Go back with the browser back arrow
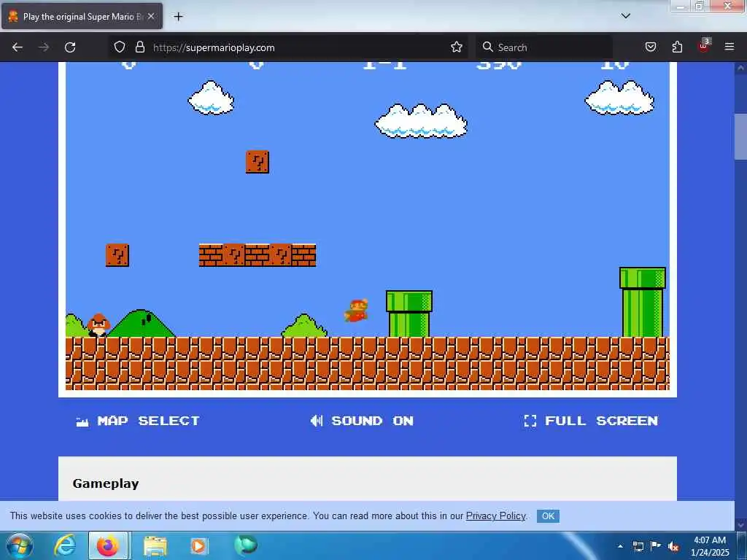747x560 pixels. point(18,47)
